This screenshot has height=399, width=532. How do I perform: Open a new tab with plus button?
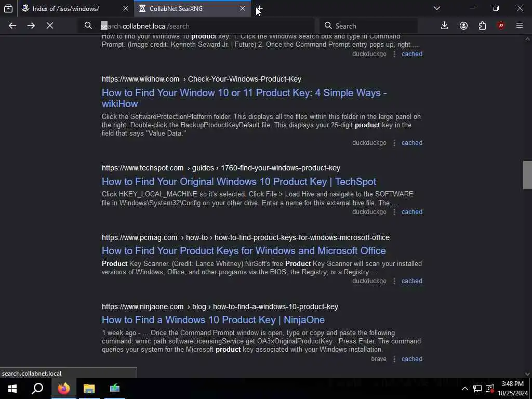[x=260, y=8]
